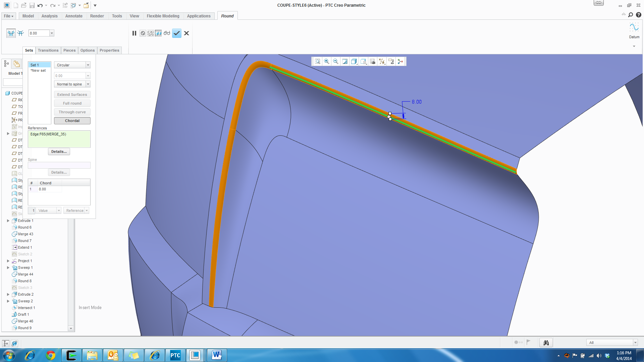Click the Undo arrow icon
This screenshot has width=644, height=362.
[40, 5]
